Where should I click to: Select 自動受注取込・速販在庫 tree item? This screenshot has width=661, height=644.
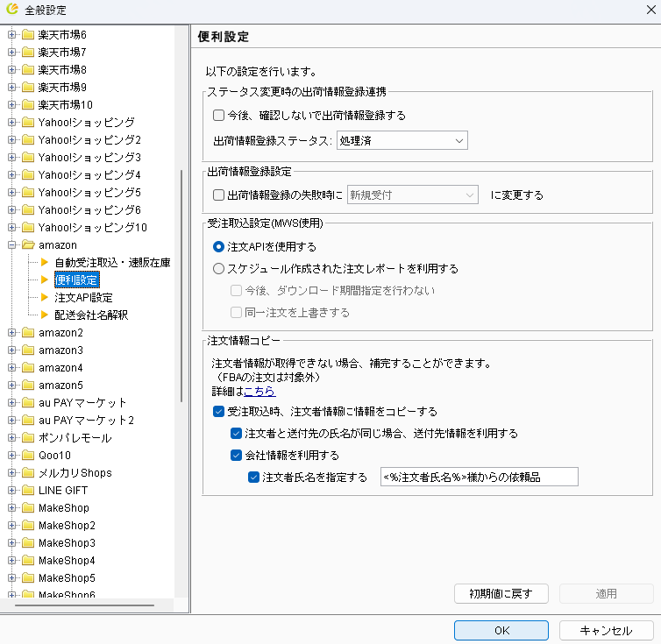click(112, 263)
